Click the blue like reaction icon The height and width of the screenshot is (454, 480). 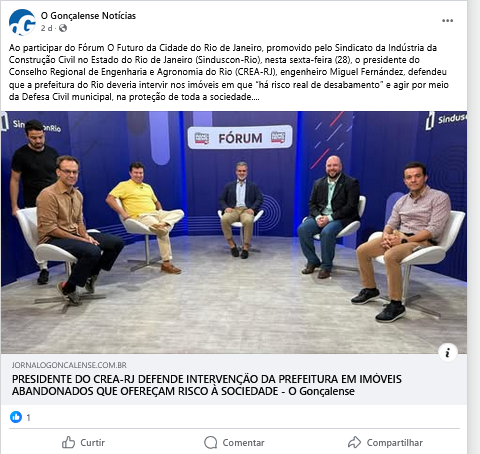[x=16, y=417]
